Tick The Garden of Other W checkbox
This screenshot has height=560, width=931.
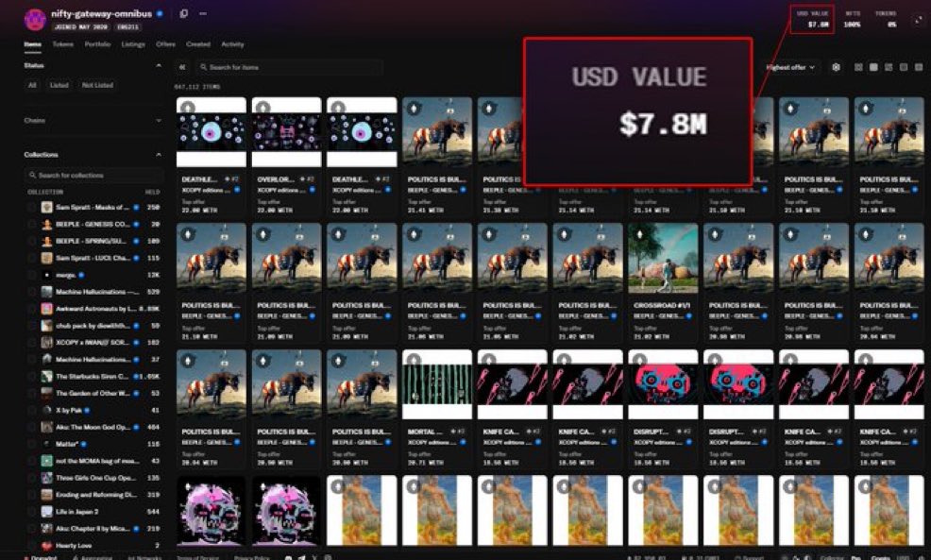point(31,393)
